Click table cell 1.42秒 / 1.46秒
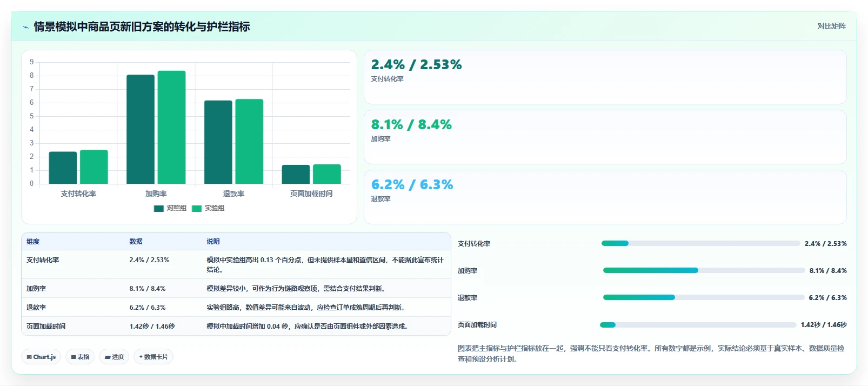Viewport: 868px width, 386px height. (152, 327)
